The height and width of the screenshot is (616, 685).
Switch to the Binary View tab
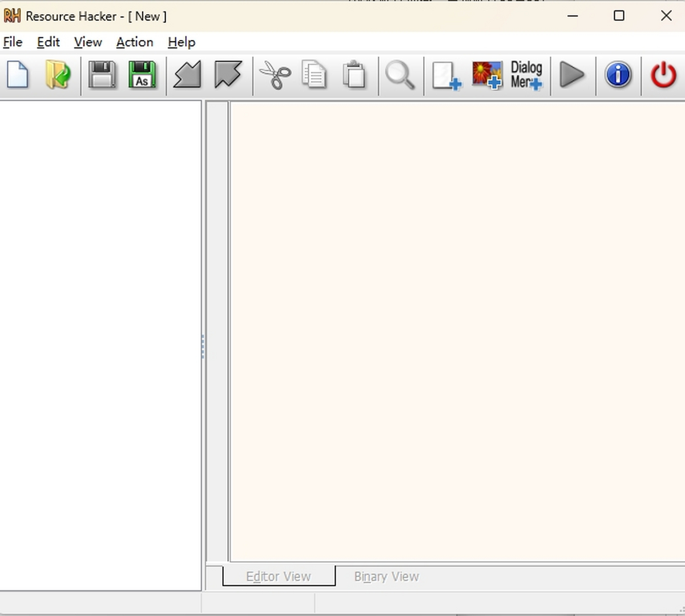click(386, 576)
